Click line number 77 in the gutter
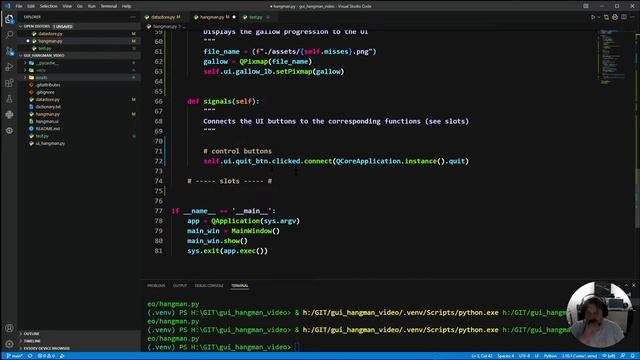This screenshot has height=360, width=640. point(158,211)
